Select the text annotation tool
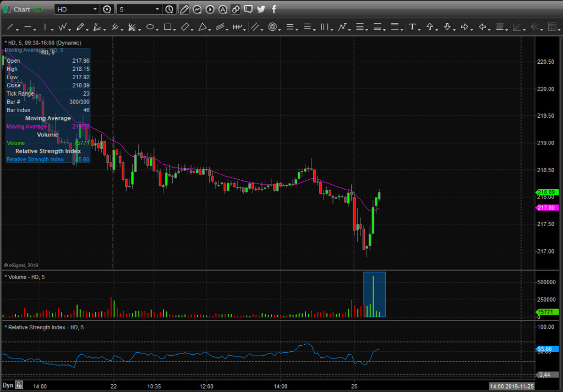Viewport: 563px width, 392px height. [x=412, y=26]
